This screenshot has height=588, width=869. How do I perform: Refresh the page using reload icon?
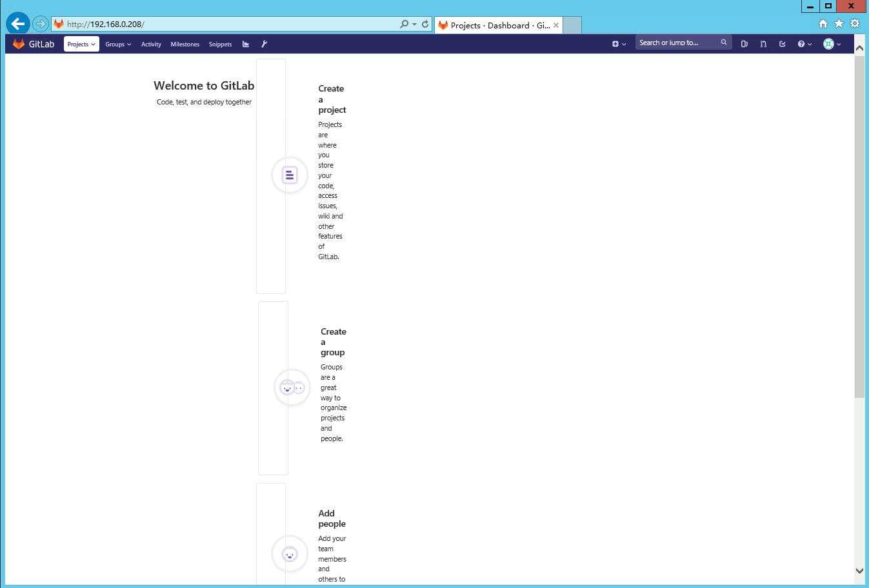425,24
